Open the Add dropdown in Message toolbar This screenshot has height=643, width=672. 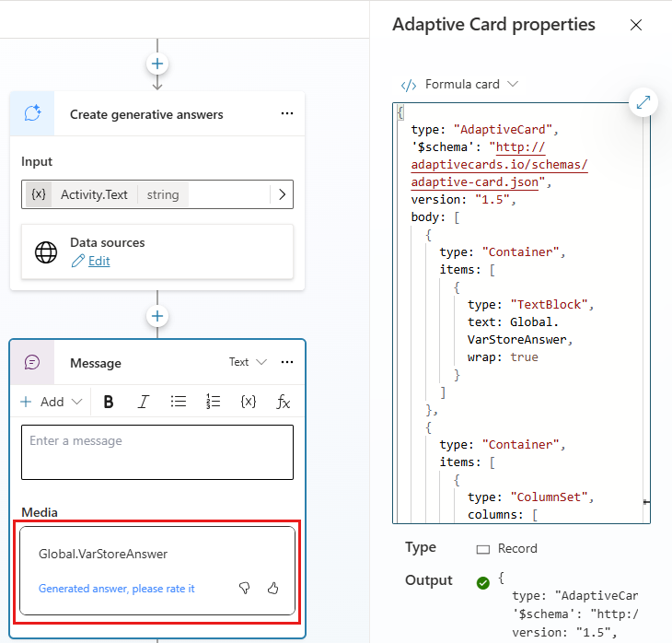click(51, 402)
